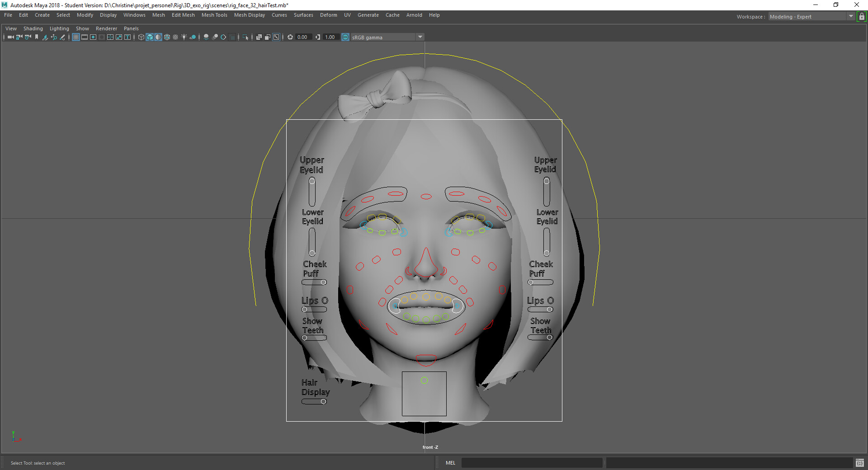Open the Mesh Tools menu
This screenshot has height=470, width=868.
click(214, 15)
